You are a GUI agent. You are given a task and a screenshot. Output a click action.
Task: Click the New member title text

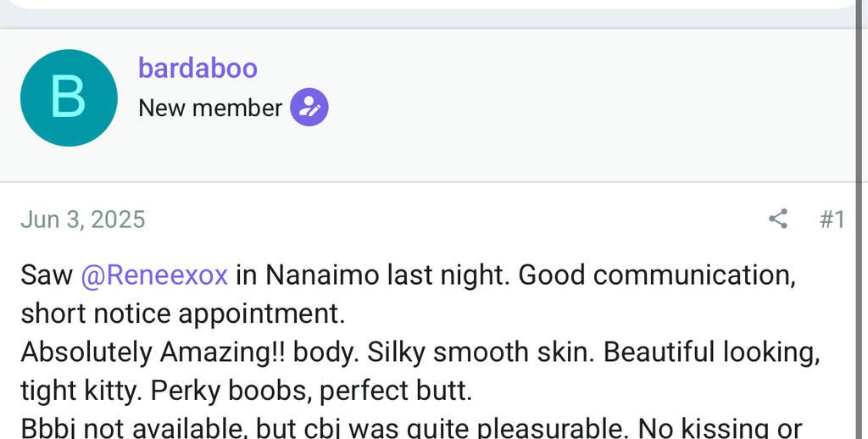point(209,108)
